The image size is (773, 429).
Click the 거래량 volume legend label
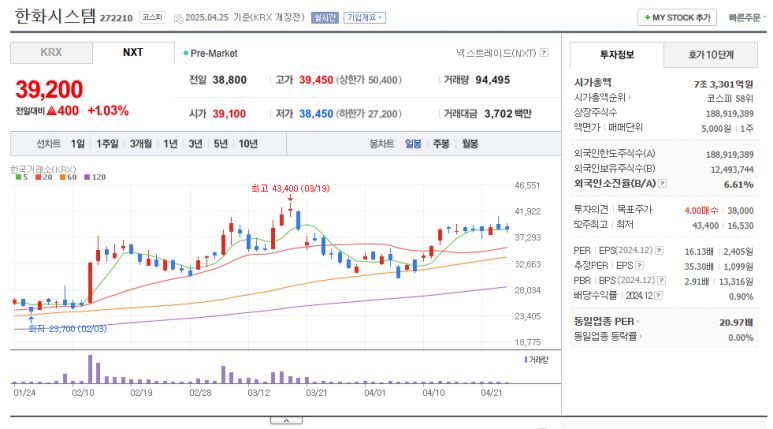pyautogui.click(x=536, y=360)
